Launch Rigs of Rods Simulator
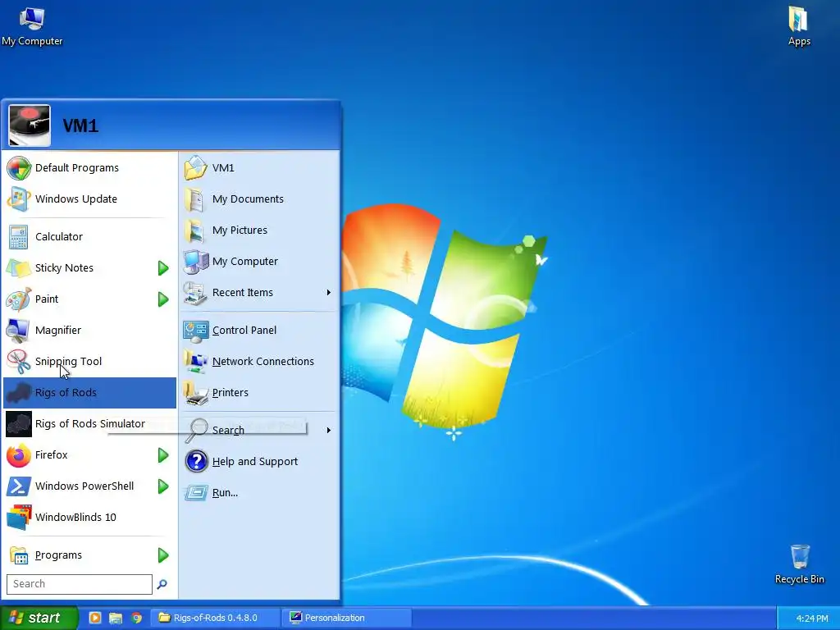 (89, 424)
